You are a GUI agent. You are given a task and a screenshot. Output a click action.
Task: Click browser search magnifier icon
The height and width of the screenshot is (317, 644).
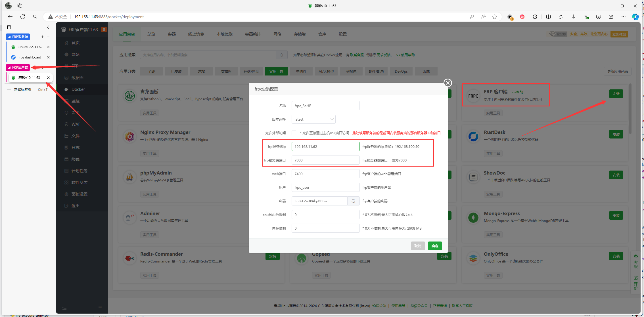pos(35,17)
